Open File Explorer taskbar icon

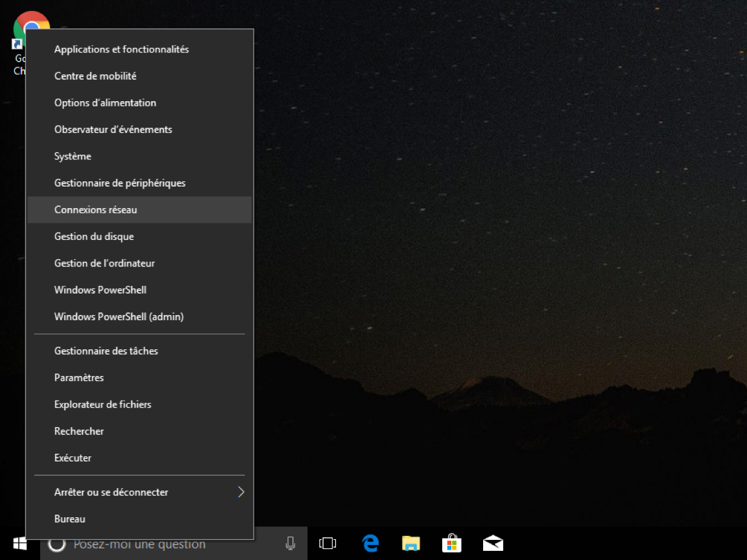click(x=410, y=543)
